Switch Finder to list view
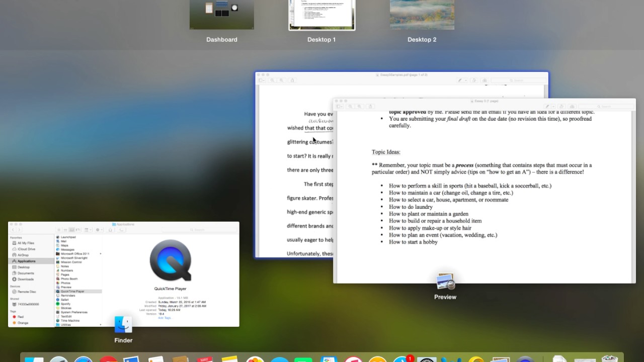Screen dimensions: 644x362 (x=65, y=230)
